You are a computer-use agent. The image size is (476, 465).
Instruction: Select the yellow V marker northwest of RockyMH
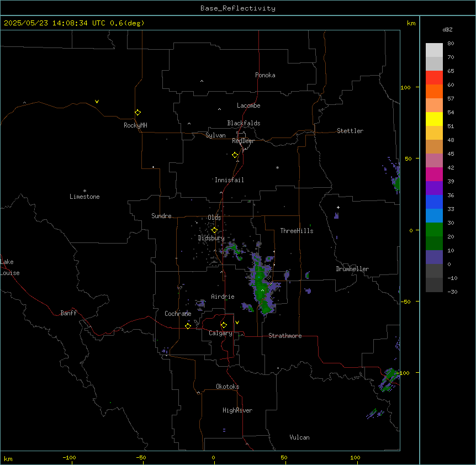coord(97,102)
